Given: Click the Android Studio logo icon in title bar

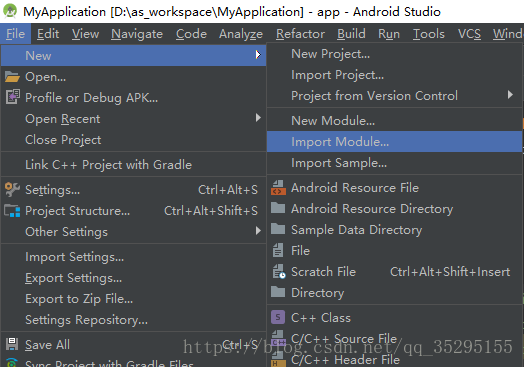Looking at the screenshot, I should tap(10, 11).
